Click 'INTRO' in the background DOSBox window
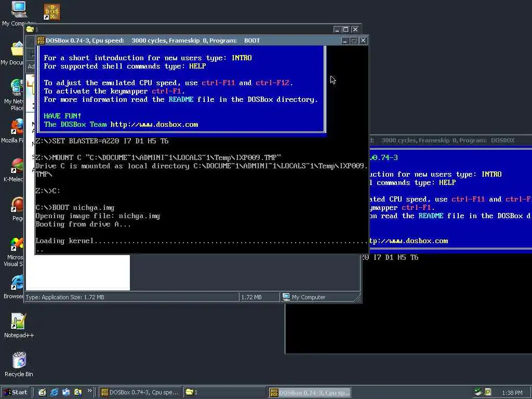Screen dimensions: 532x399 491,174
